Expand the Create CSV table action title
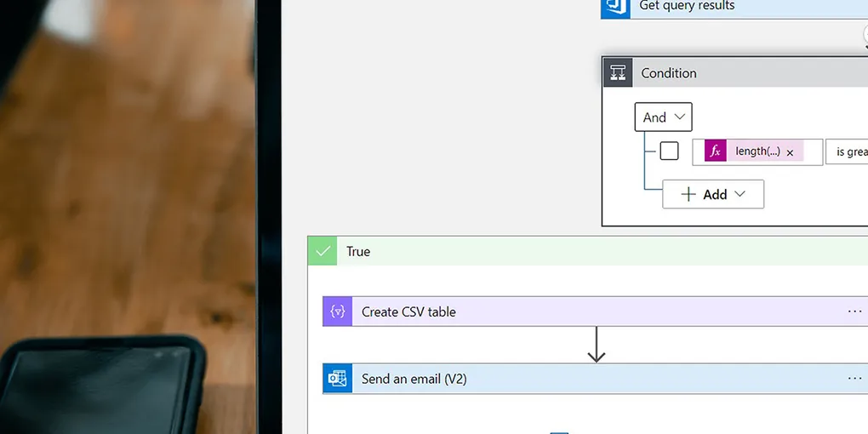The image size is (868, 434). point(408,311)
